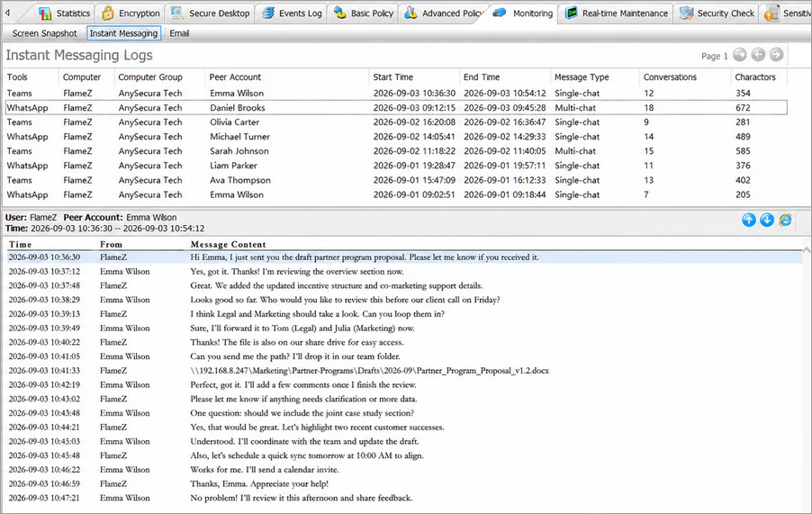Select WhatsApp log with Daniel Brooks
Screen dimensions: 812x514
pos(396,108)
